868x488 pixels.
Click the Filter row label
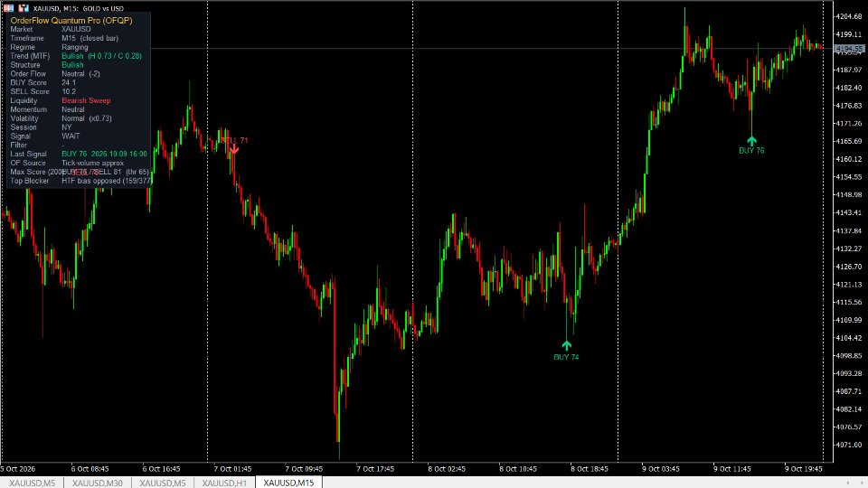[x=19, y=145]
